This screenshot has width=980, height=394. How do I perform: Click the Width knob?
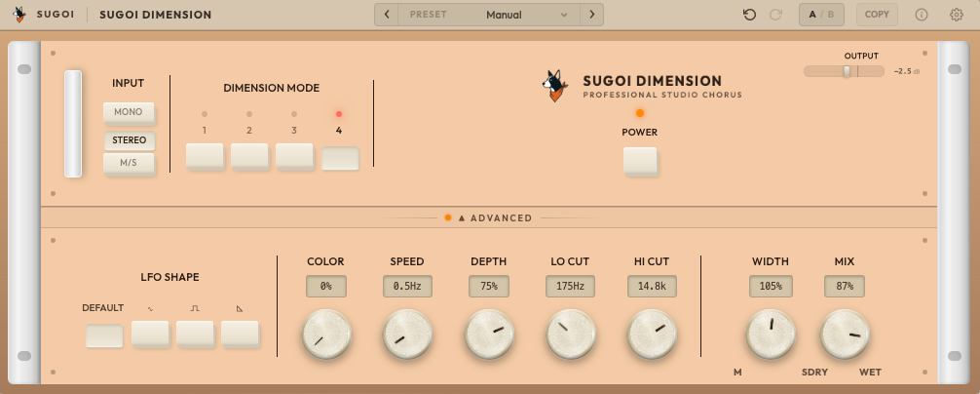pos(771,334)
